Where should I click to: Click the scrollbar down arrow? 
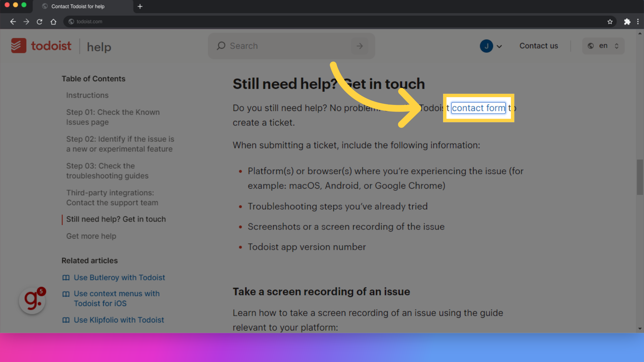pos(640,329)
